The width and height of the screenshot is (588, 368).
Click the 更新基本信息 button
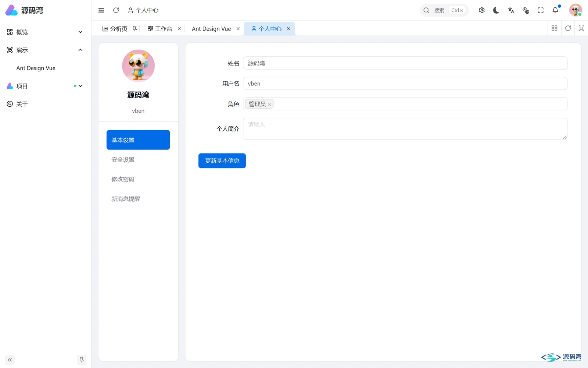[222, 161]
